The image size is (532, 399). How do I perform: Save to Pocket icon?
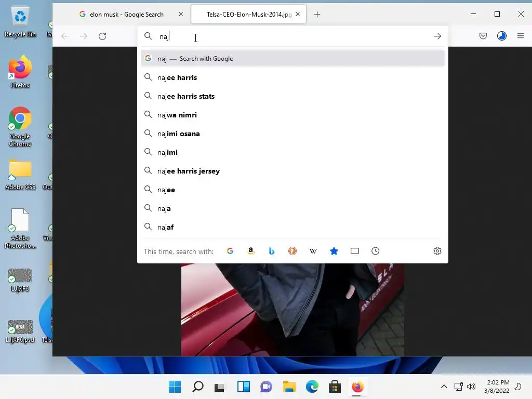pyautogui.click(x=483, y=36)
